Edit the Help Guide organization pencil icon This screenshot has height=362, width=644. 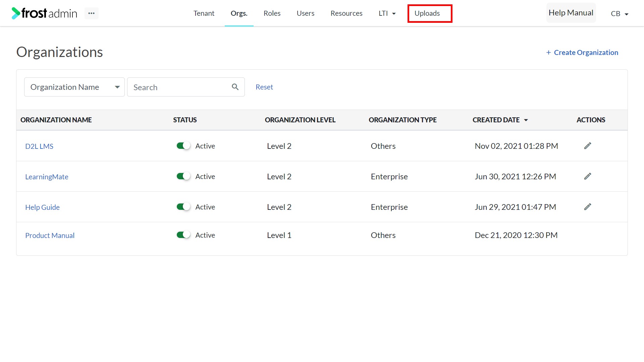tap(588, 207)
